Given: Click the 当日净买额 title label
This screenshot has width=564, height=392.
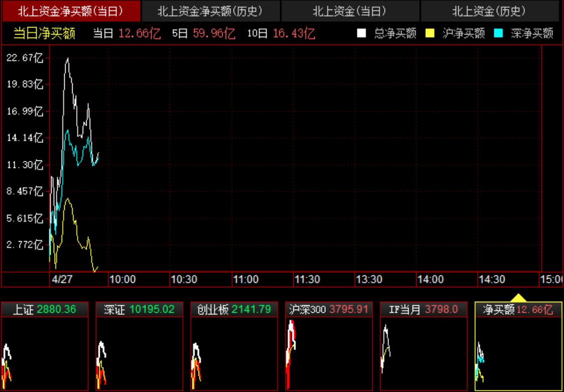Looking at the screenshot, I should (x=44, y=34).
